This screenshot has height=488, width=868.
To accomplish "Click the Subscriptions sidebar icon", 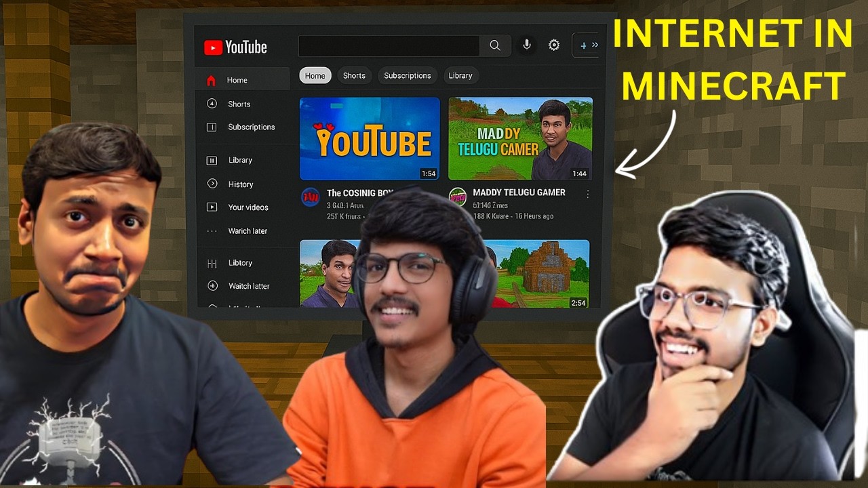I will pos(212,127).
